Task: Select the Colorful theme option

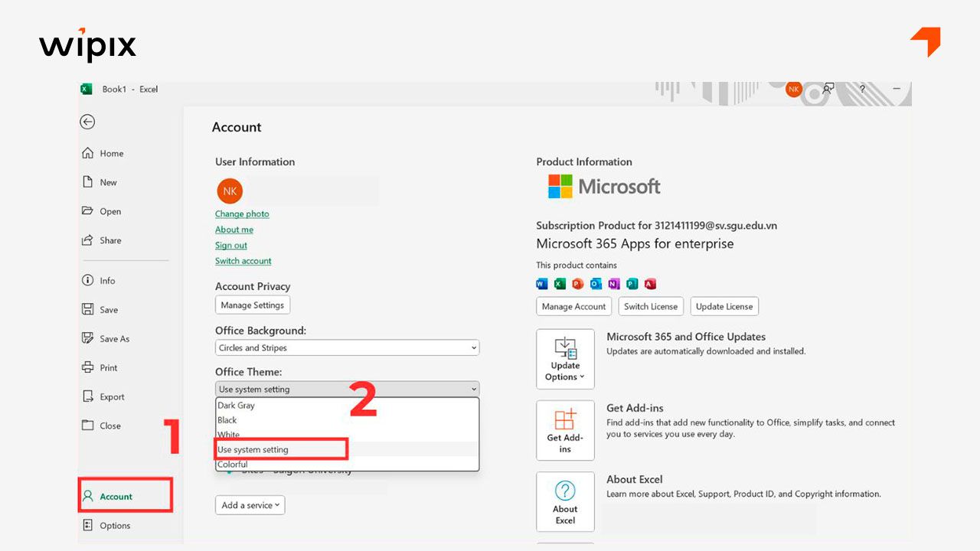Action: tap(233, 465)
